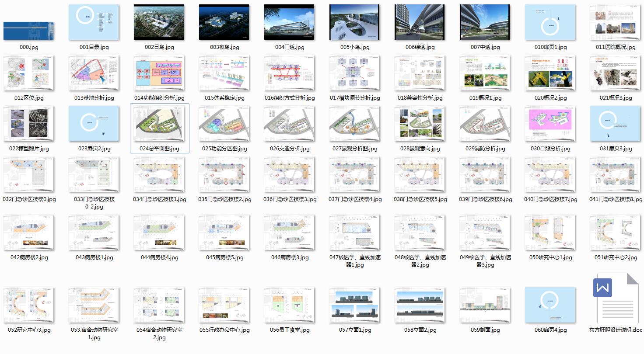Select the 031扉页3.jpg thumbnail
The image size is (644, 354).
pyautogui.click(x=616, y=124)
